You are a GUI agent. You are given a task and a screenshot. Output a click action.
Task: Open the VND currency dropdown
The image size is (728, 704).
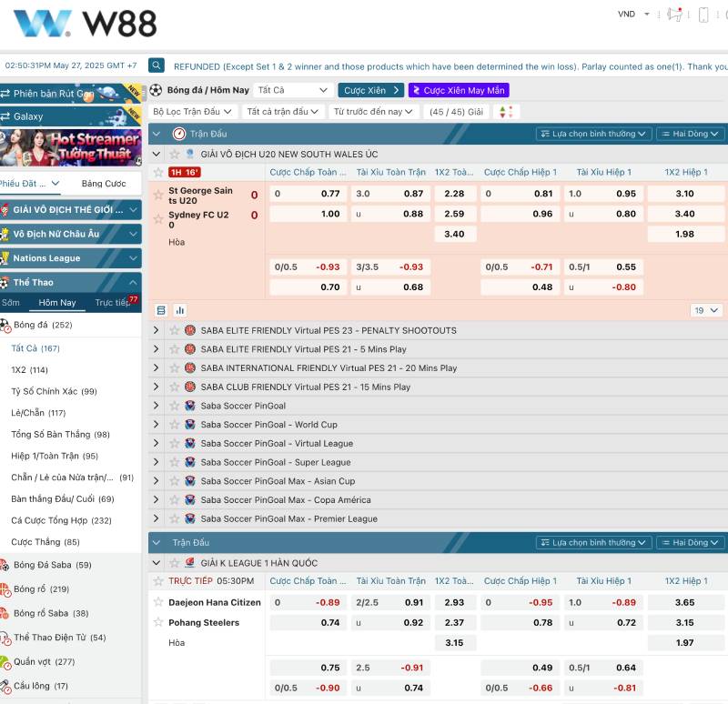pos(634,15)
